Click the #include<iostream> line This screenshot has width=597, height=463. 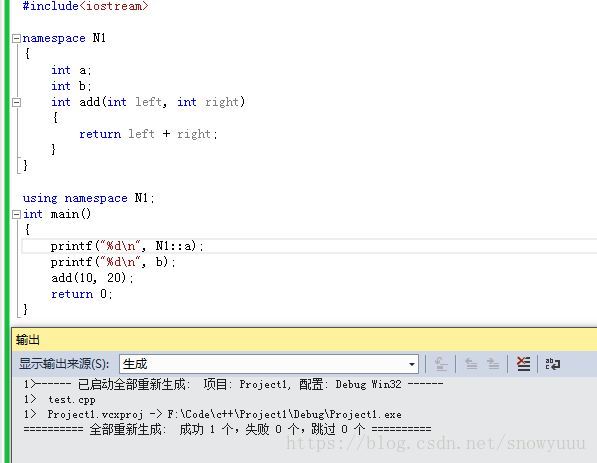(x=85, y=6)
